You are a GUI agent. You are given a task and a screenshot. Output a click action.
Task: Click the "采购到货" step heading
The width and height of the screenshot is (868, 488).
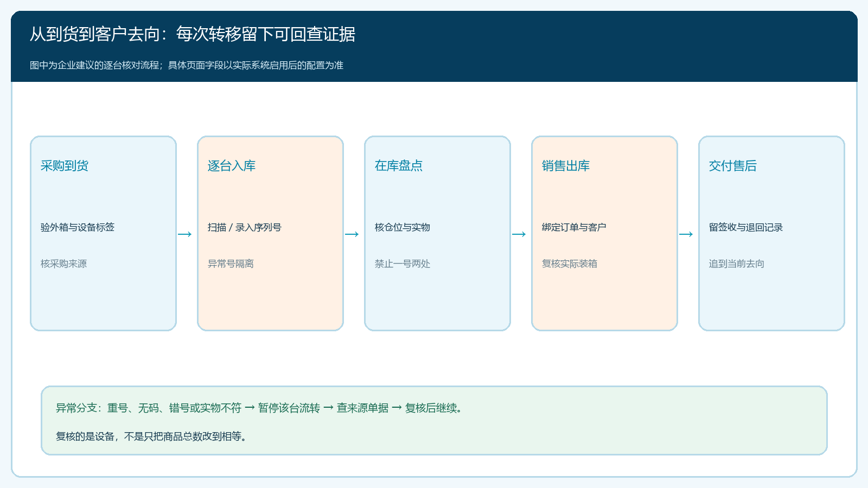[65, 166]
